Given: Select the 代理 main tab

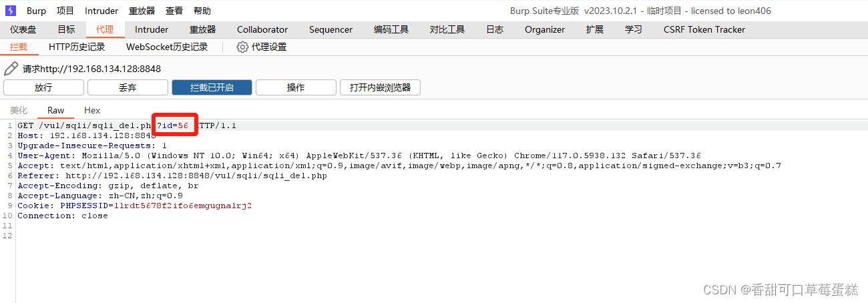Looking at the screenshot, I should [105, 29].
